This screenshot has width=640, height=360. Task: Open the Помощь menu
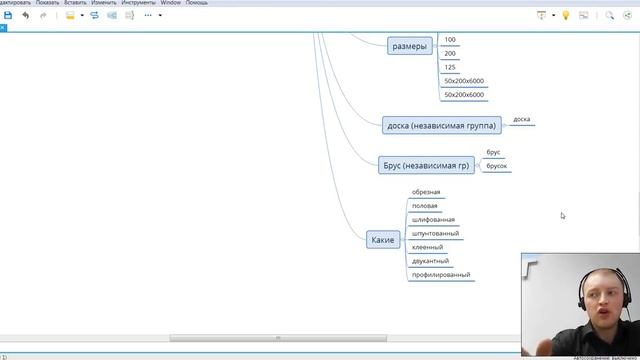click(197, 2)
